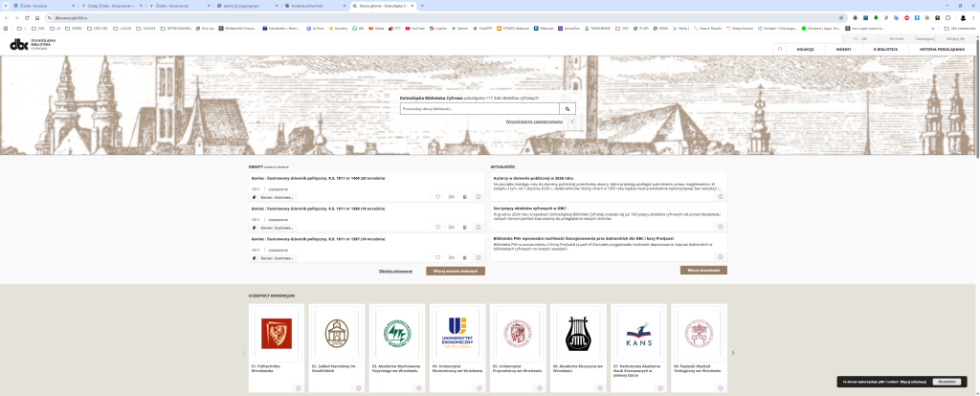The height and width of the screenshot is (396, 980).
Task: Click Zaloguj się in the top bar
Action: [956, 38]
